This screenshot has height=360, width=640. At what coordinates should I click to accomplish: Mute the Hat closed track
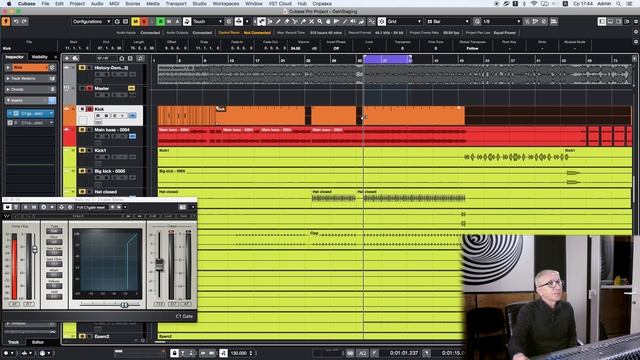coord(82,191)
